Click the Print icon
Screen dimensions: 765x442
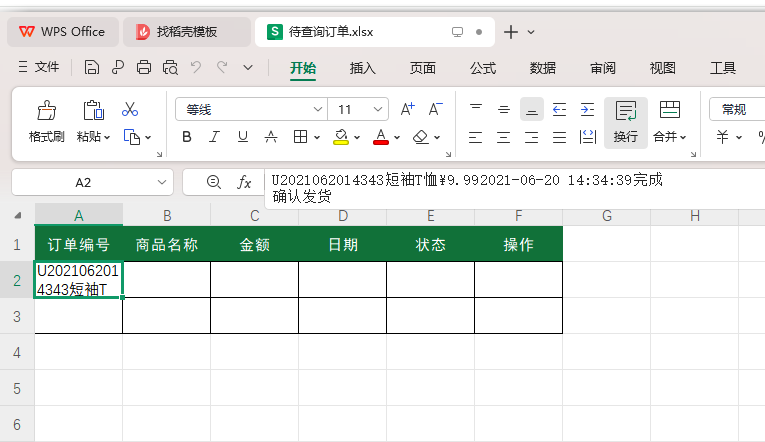point(143,67)
